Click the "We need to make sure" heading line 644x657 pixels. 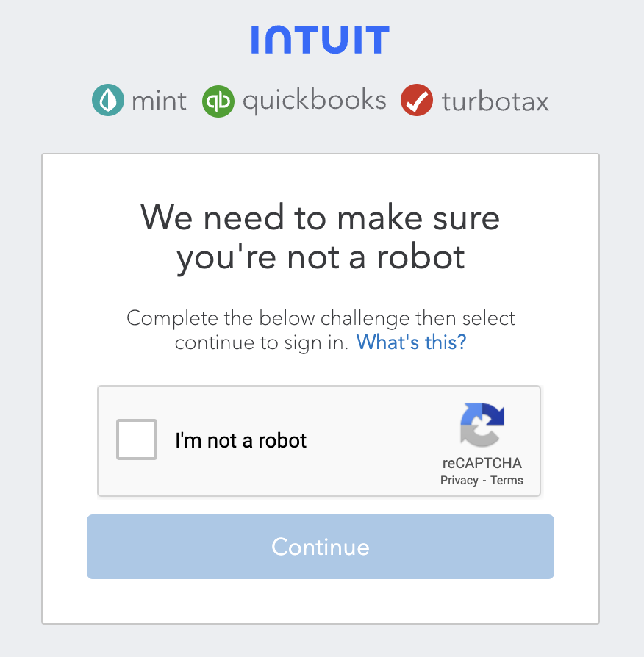click(x=320, y=218)
